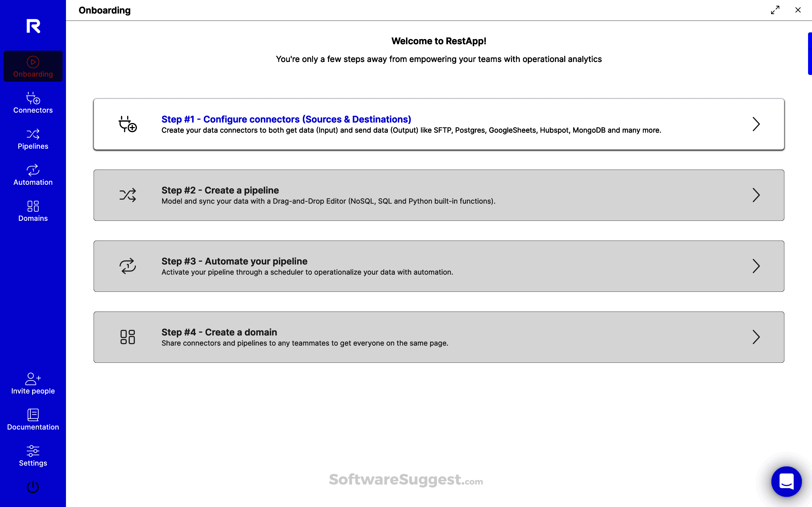The height and width of the screenshot is (507, 812).
Task: Open Automation using its loop icon
Action: (33, 170)
